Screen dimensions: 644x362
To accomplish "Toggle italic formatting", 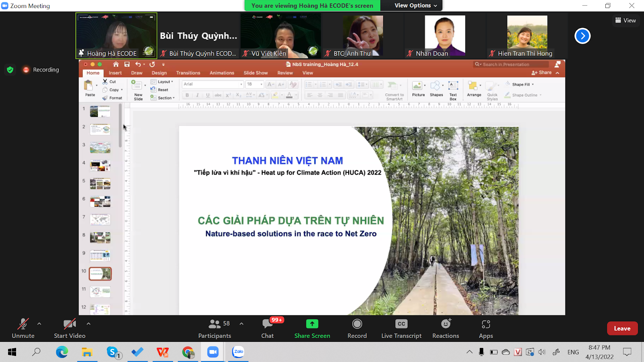I will [197, 95].
